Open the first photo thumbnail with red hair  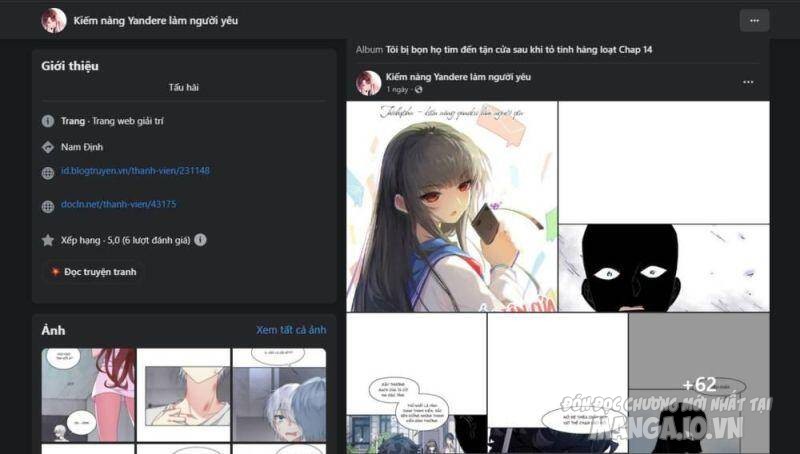coord(88,395)
